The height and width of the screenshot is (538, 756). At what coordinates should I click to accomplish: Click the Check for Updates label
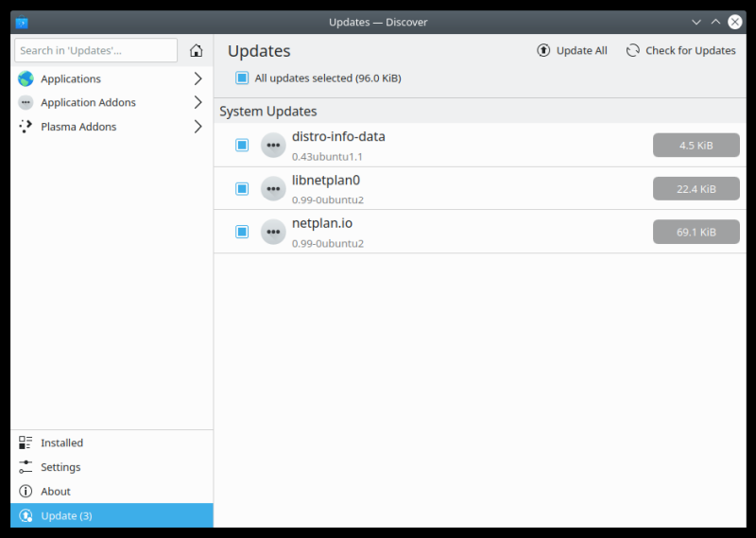[x=691, y=51]
